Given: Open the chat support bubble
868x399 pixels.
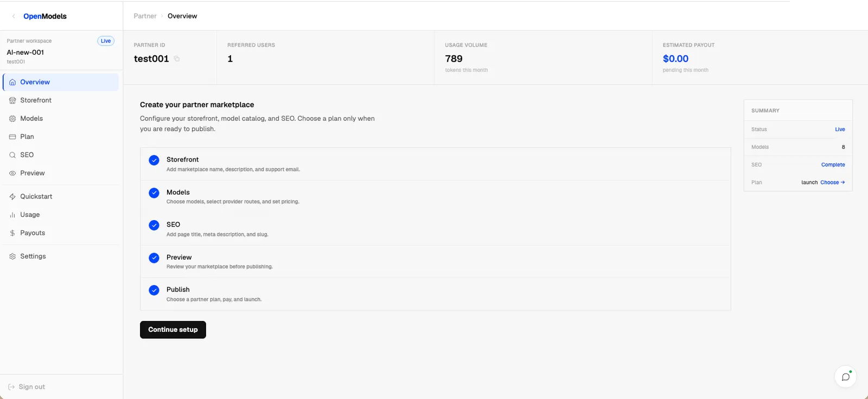Looking at the screenshot, I should click(x=845, y=377).
